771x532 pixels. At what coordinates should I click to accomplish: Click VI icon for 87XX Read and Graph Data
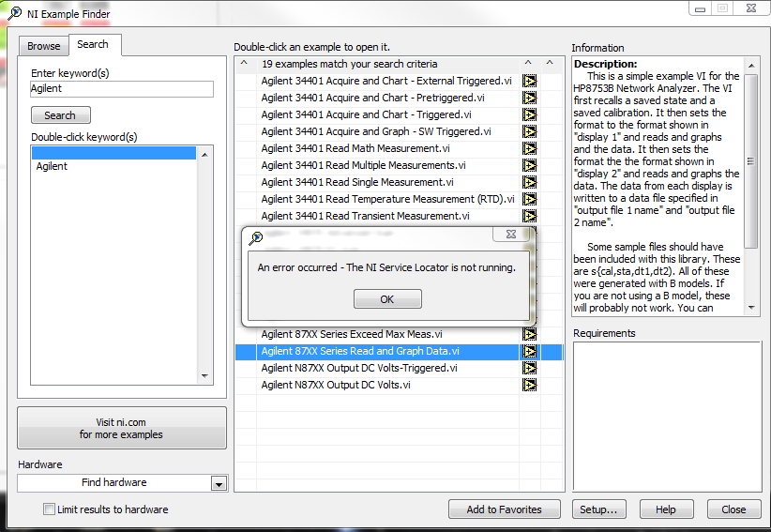(x=530, y=351)
